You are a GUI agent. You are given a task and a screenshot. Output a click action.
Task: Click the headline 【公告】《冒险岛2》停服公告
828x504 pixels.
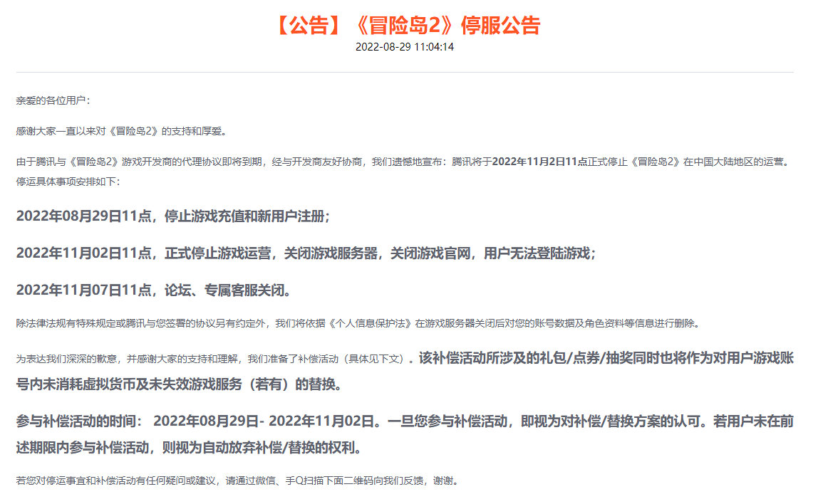pyautogui.click(x=407, y=25)
